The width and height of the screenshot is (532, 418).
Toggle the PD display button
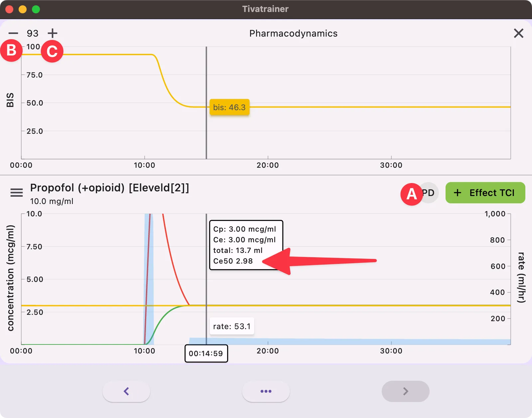(429, 193)
